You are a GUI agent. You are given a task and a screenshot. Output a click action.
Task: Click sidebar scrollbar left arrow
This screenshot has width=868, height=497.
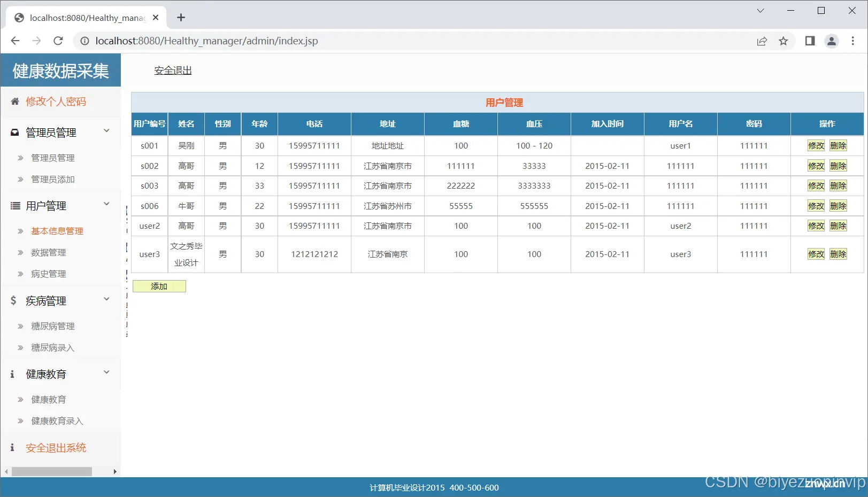point(6,471)
